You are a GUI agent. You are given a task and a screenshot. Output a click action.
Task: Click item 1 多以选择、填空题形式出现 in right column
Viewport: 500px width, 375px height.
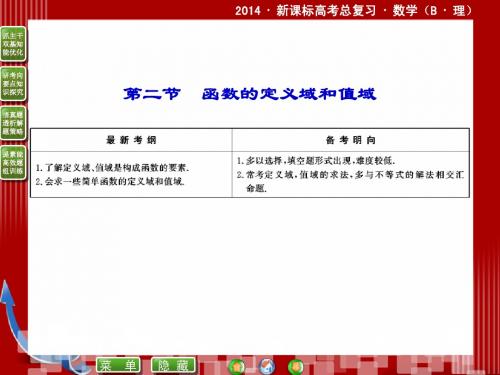click(316, 161)
